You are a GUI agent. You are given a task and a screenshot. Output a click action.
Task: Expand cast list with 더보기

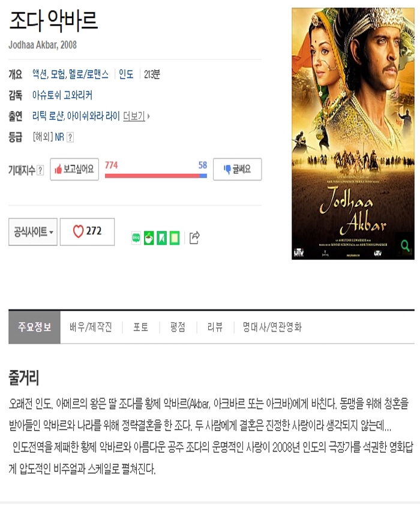coord(136,116)
